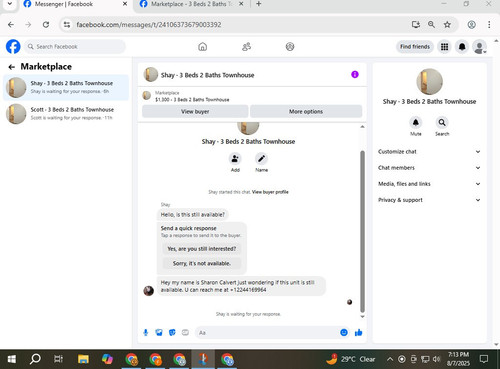Open a new browser tab
The image size is (500, 369).
[x=259, y=4]
